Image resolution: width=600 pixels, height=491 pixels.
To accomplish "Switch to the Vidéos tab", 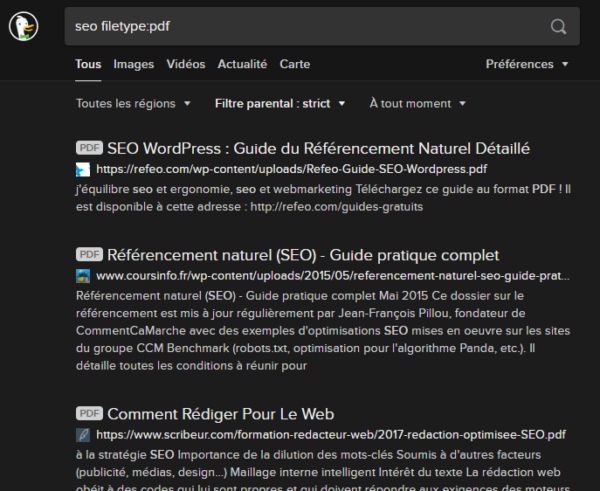I will (186, 64).
